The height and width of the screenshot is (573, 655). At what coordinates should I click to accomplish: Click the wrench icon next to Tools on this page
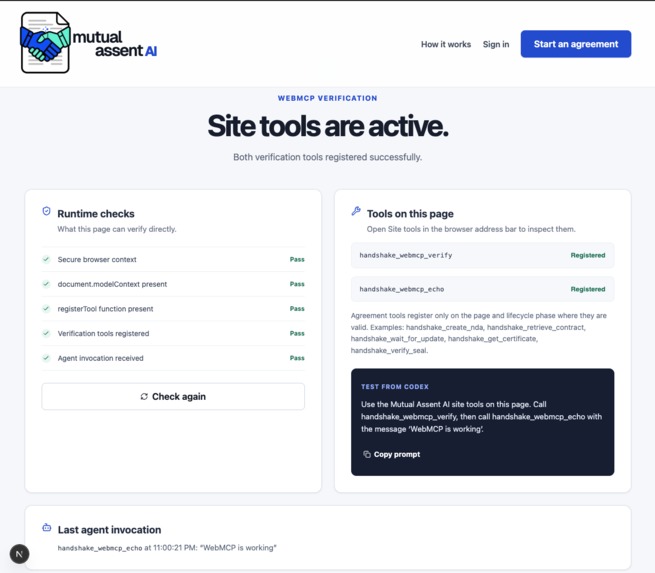point(356,211)
